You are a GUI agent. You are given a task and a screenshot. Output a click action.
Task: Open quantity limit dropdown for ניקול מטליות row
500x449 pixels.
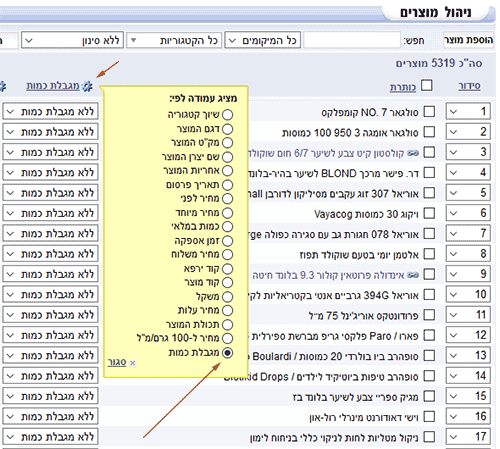(50, 437)
